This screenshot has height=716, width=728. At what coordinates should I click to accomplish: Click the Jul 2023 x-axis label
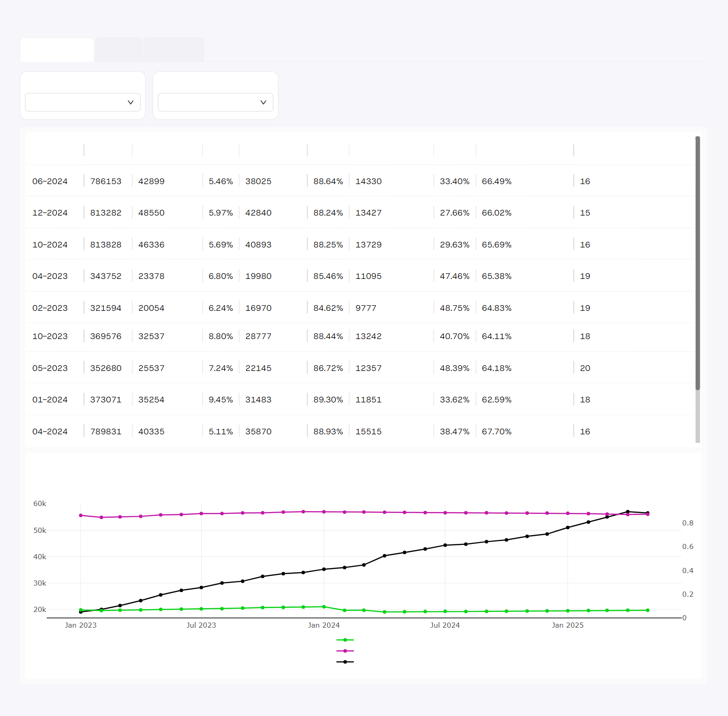[x=201, y=625]
